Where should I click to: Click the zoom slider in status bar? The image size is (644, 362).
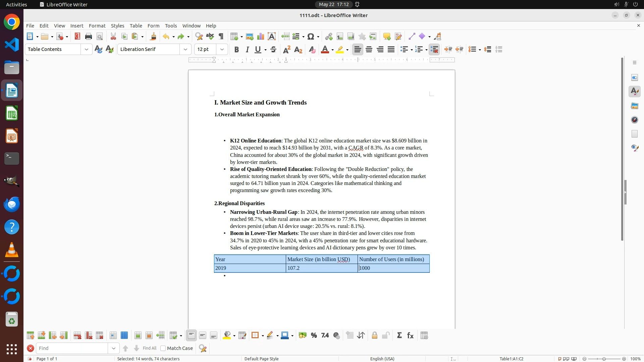pyautogui.click(x=604, y=359)
